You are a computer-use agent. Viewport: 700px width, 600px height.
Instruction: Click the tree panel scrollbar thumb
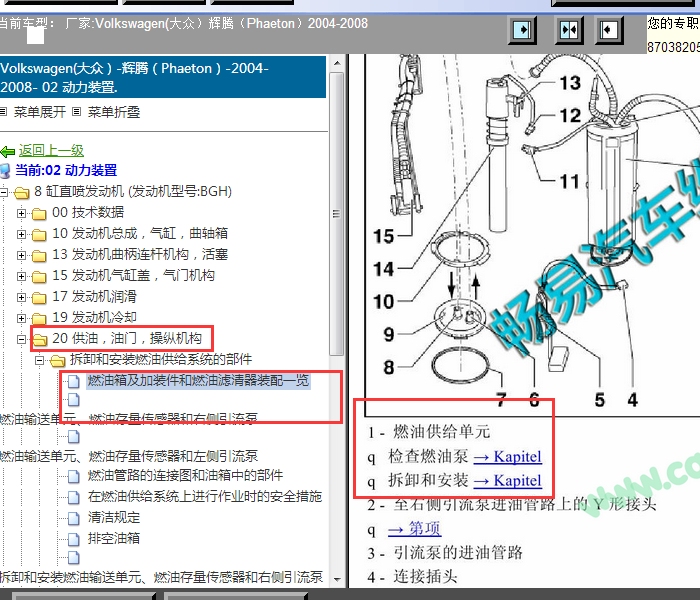337,213
